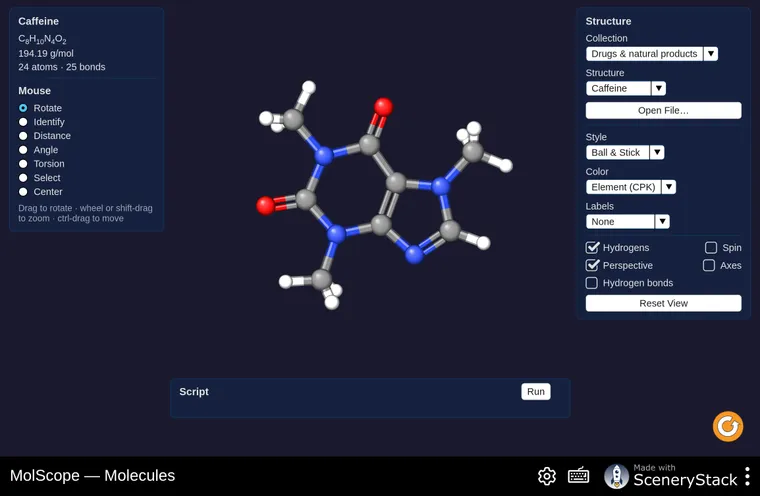Open the Color Element (CPK) dropdown
Image resolution: width=760 pixels, height=496 pixels.
[631, 187]
